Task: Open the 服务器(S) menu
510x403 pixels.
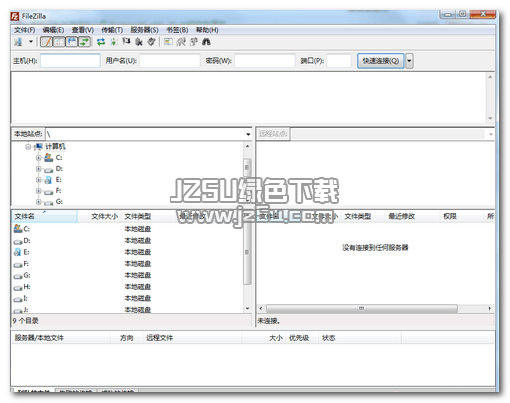Action: [144, 30]
